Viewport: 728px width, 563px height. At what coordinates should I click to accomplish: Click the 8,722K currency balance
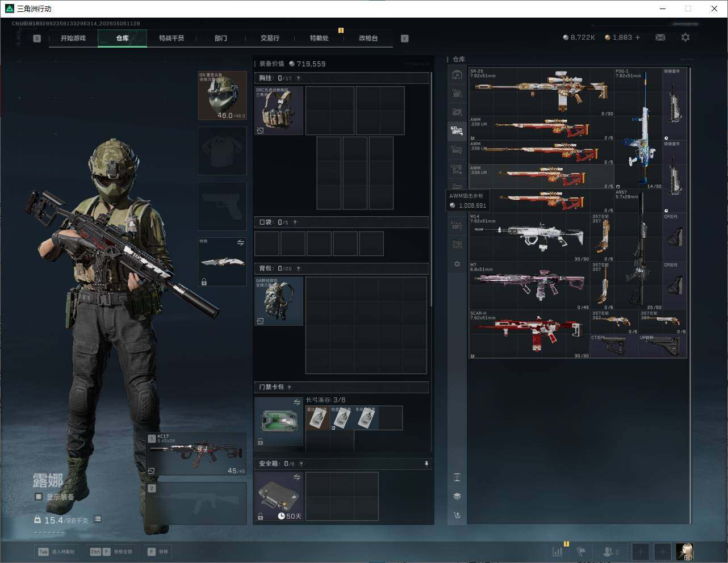(x=579, y=37)
